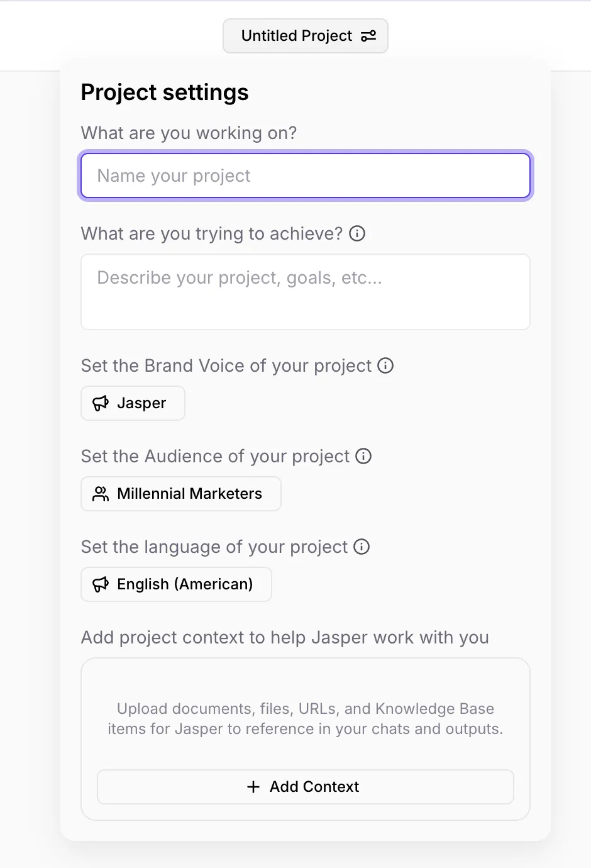Click the Add Context button

click(x=306, y=787)
